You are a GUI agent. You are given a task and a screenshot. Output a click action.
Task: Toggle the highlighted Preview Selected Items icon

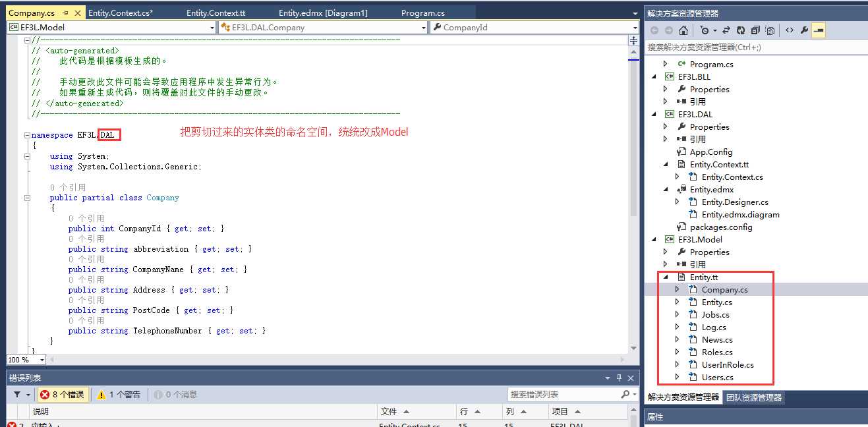point(819,30)
